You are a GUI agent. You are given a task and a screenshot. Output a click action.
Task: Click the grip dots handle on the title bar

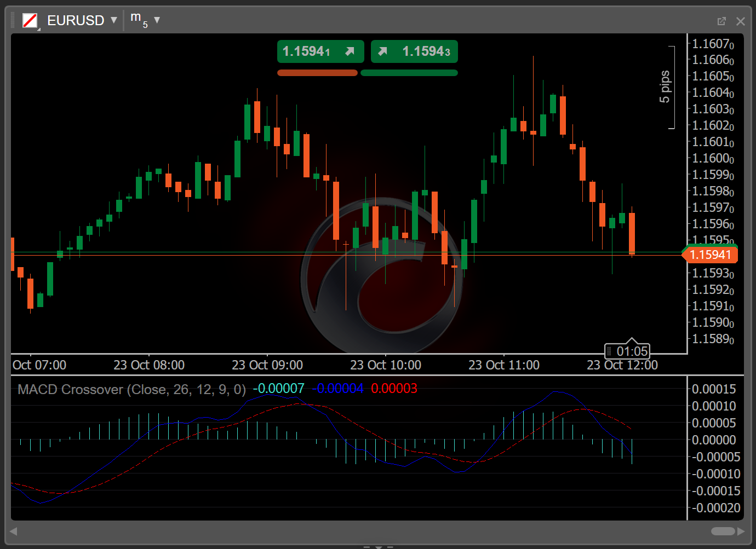[x=12, y=20]
